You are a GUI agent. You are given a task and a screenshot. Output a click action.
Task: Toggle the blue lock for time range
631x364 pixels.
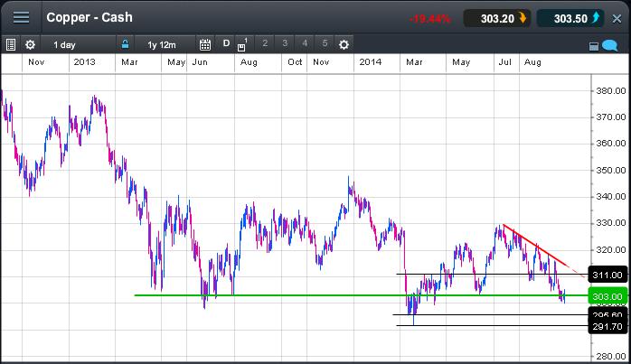click(126, 44)
